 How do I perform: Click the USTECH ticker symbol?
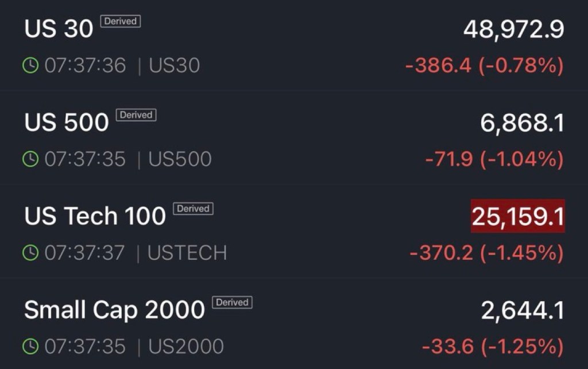click(x=187, y=252)
